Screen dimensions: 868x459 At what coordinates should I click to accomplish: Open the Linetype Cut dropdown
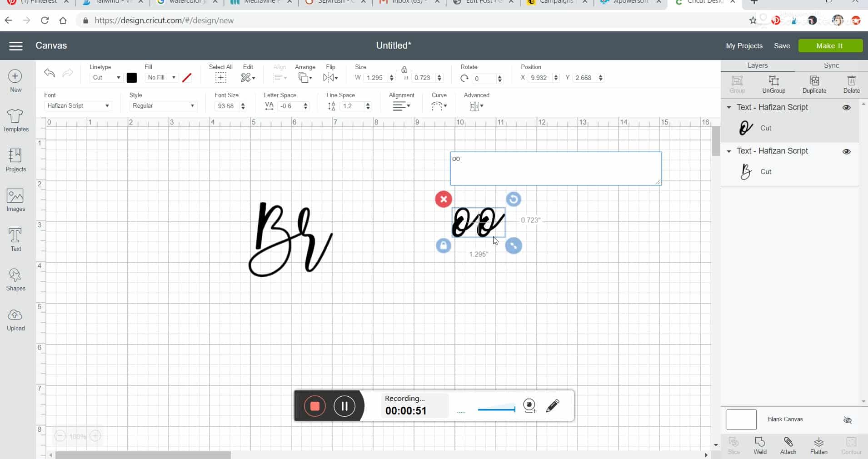[x=106, y=78]
